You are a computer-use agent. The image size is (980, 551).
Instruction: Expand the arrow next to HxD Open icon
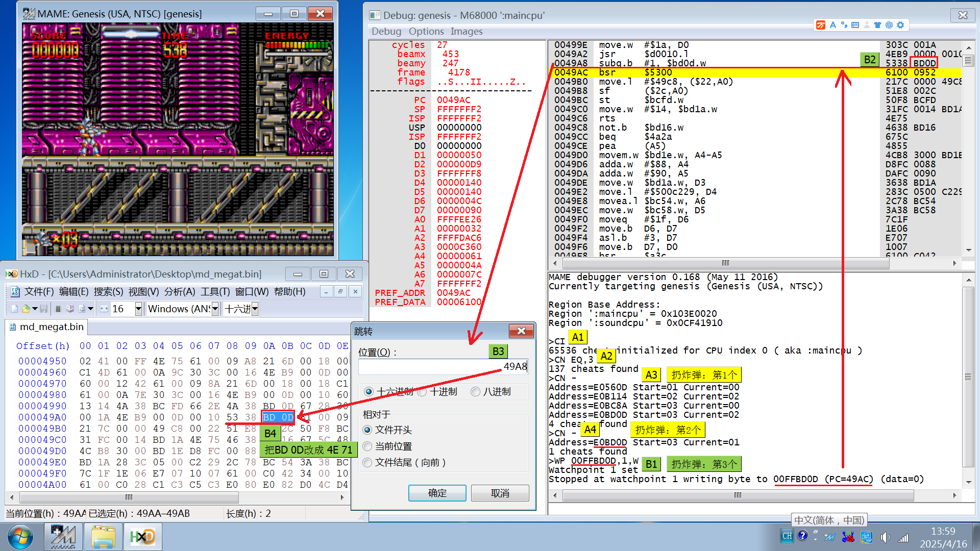(35, 309)
